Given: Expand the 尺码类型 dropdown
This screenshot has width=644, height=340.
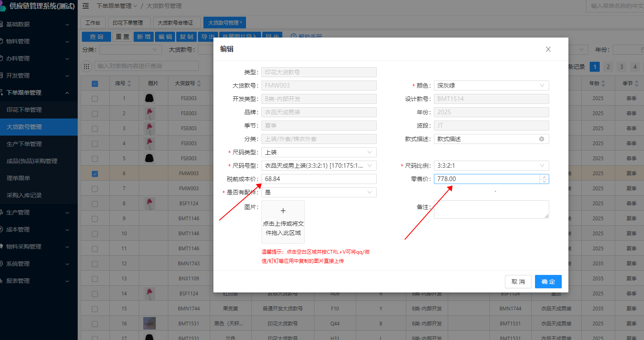Looking at the screenshot, I should click(x=319, y=152).
